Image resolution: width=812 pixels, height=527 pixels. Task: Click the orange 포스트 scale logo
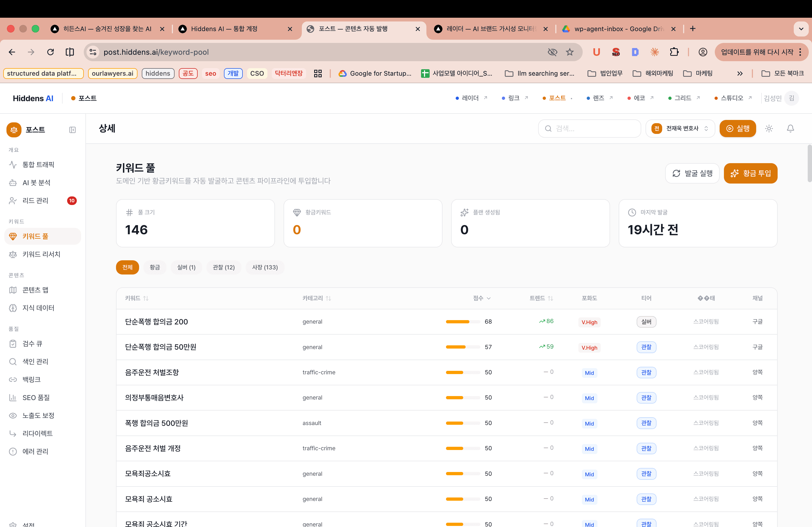click(14, 130)
